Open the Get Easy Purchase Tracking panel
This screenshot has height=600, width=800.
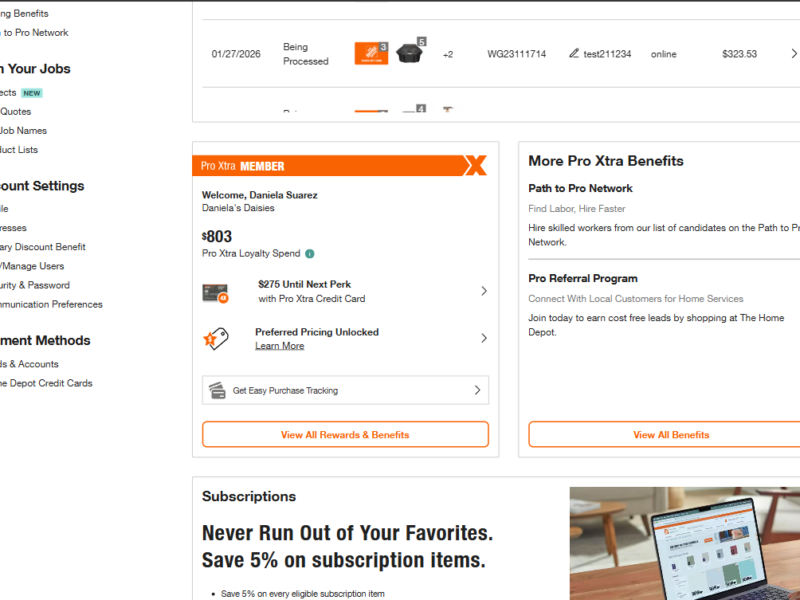(x=478, y=390)
